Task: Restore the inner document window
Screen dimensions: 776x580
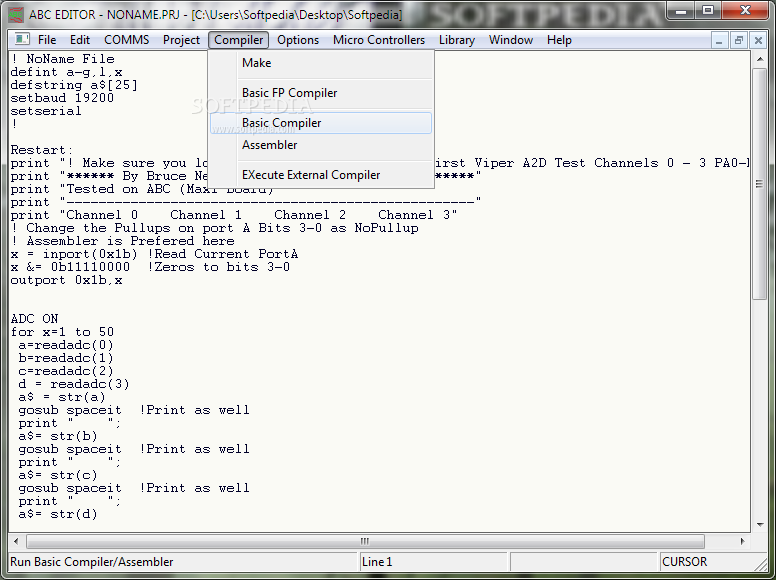Action: coord(738,41)
